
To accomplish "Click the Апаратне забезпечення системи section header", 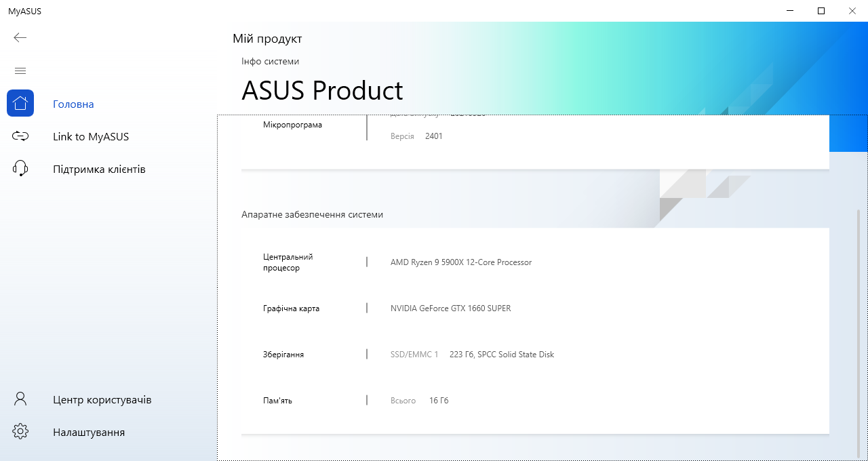I will [x=313, y=214].
